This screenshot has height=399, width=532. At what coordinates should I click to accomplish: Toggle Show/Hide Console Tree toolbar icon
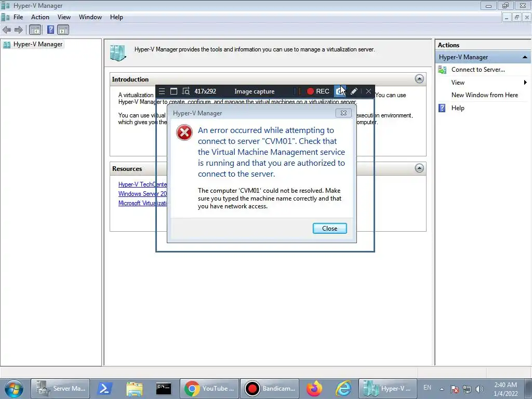(x=35, y=30)
